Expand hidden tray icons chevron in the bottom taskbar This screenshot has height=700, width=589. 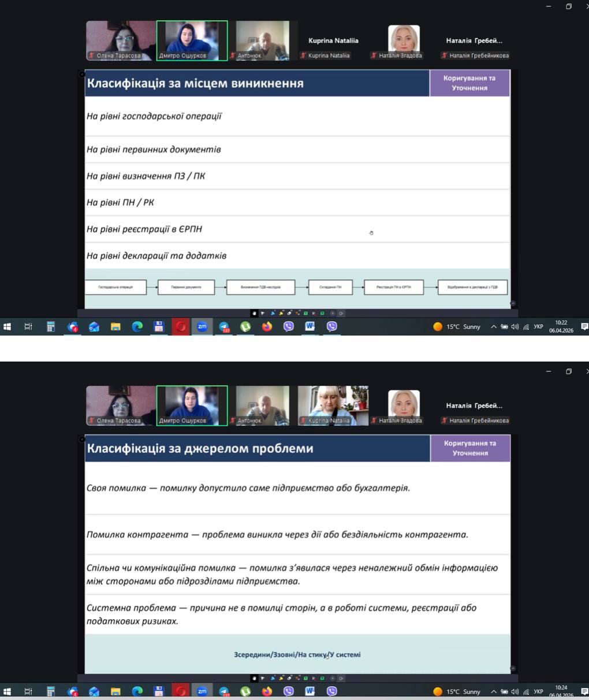pyautogui.click(x=494, y=691)
